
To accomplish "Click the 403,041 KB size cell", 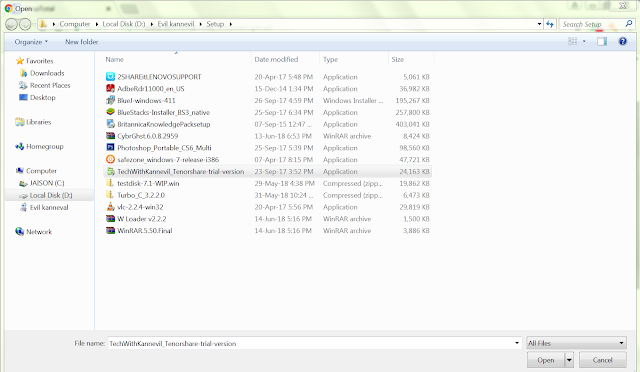I will [412, 124].
